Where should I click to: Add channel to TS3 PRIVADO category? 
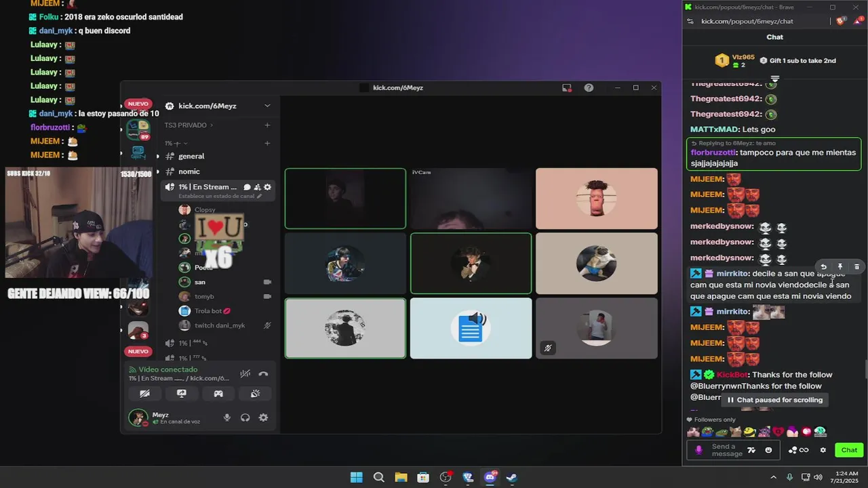267,125
